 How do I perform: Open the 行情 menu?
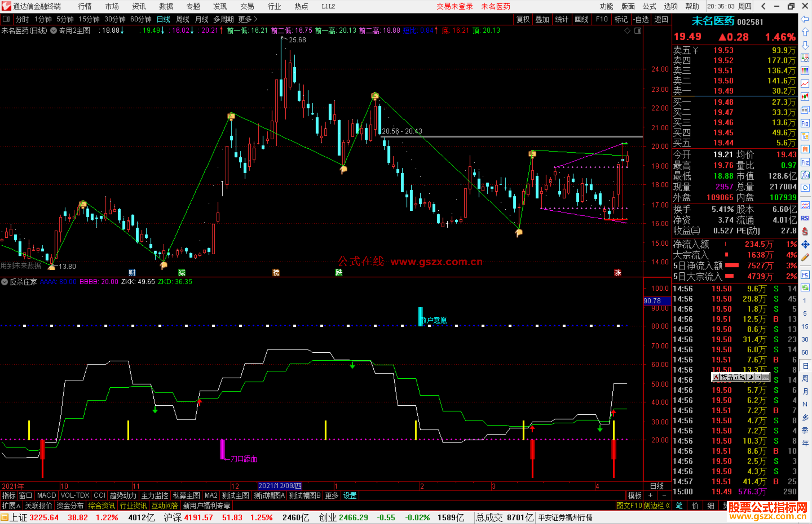(x=85, y=6)
